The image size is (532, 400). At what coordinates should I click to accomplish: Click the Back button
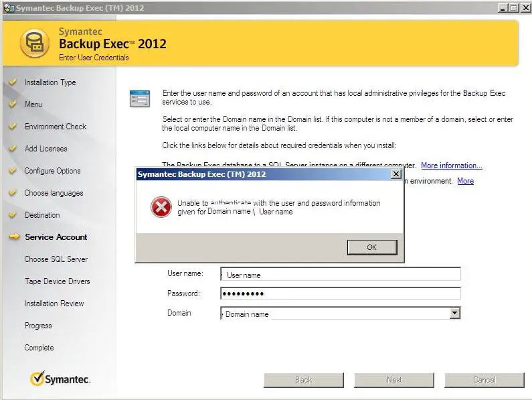click(x=304, y=380)
